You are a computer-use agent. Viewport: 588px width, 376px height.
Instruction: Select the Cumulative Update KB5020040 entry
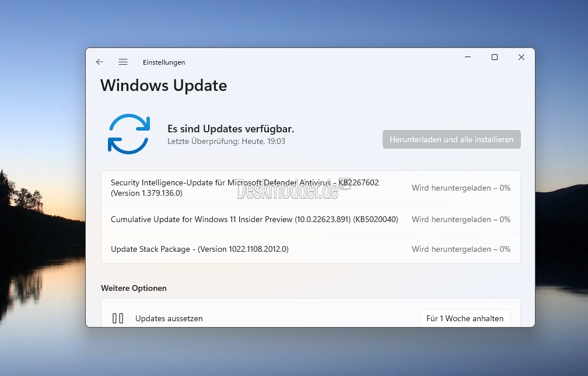(x=311, y=219)
